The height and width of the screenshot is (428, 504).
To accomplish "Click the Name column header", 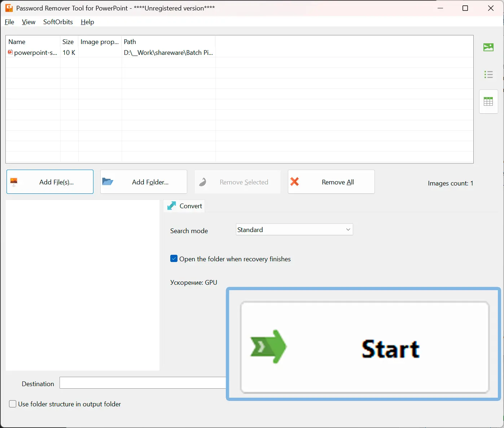I will coord(33,42).
